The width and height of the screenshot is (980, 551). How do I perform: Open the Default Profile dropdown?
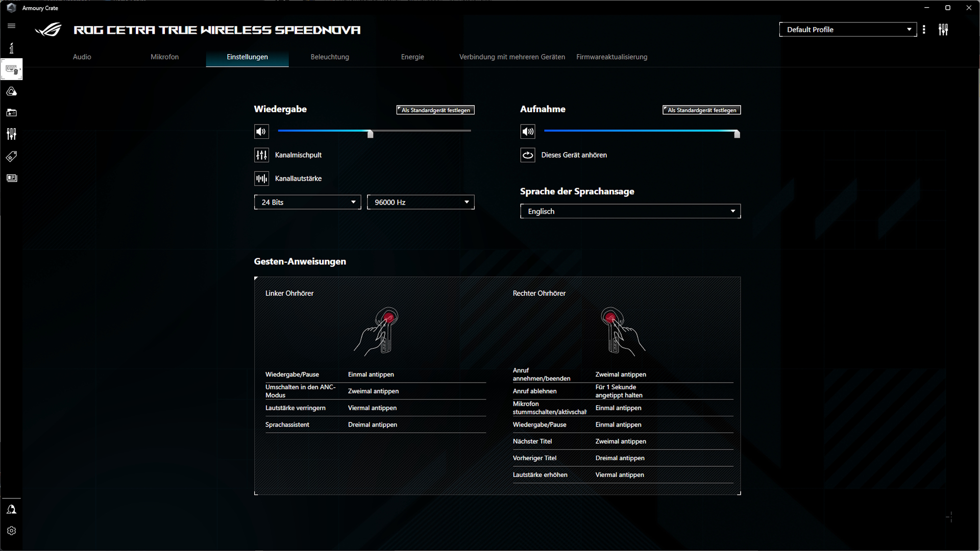point(847,29)
